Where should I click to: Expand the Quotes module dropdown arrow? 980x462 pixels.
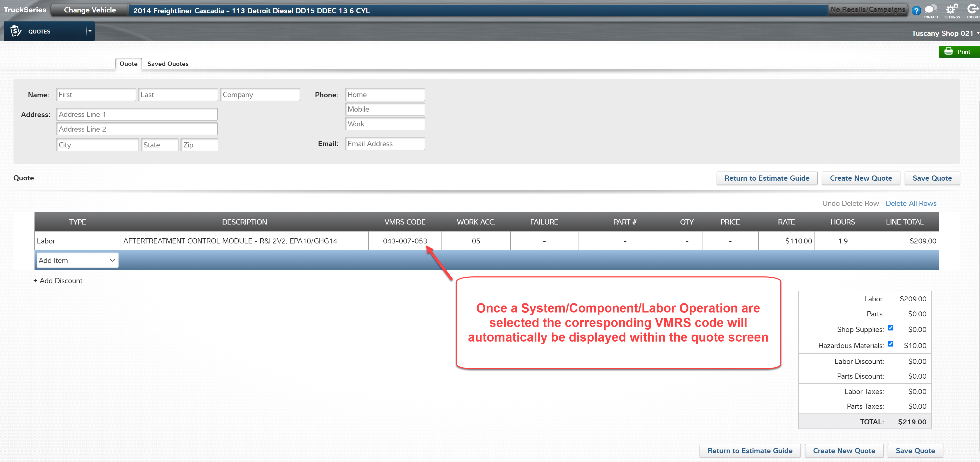click(90, 31)
